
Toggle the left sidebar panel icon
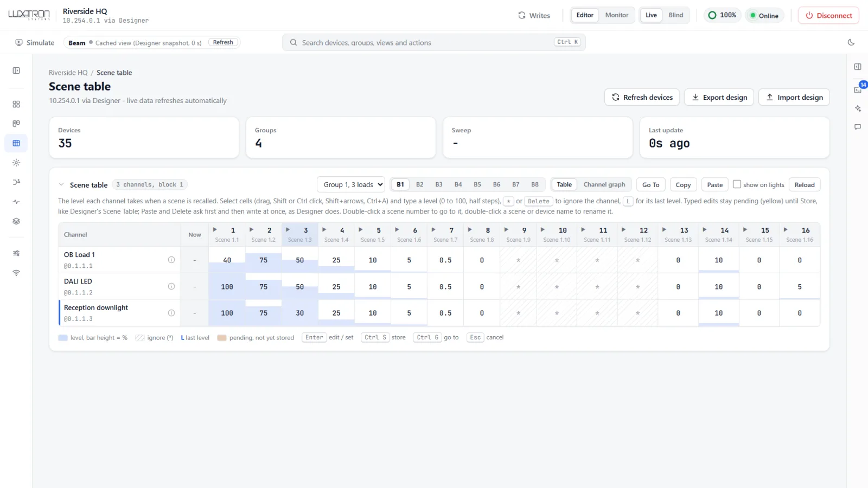pos(16,70)
